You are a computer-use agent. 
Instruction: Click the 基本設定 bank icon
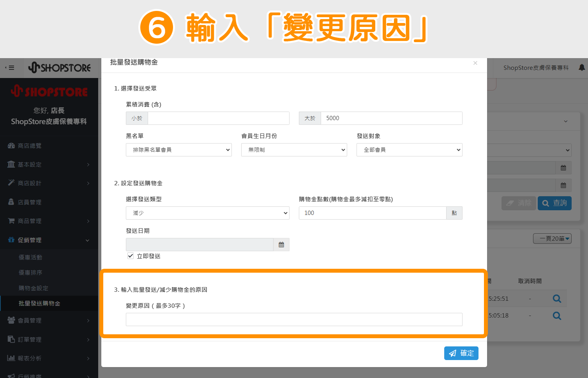pyautogui.click(x=11, y=164)
